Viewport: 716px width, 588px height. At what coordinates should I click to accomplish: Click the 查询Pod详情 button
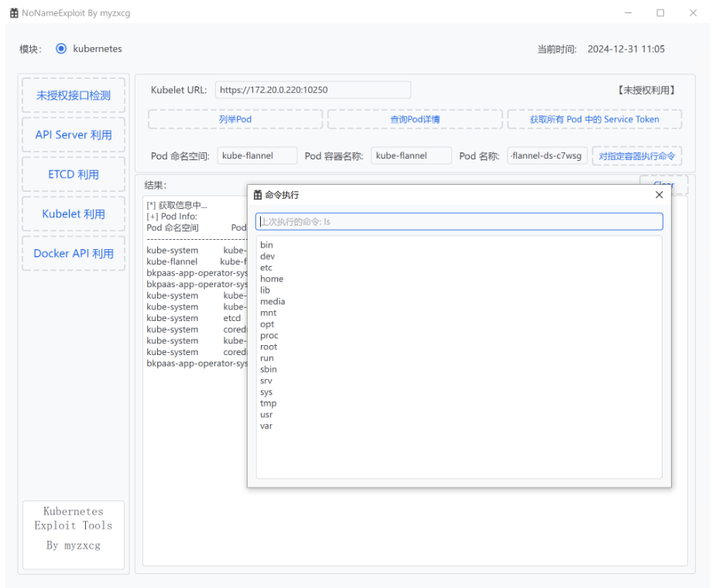click(415, 119)
